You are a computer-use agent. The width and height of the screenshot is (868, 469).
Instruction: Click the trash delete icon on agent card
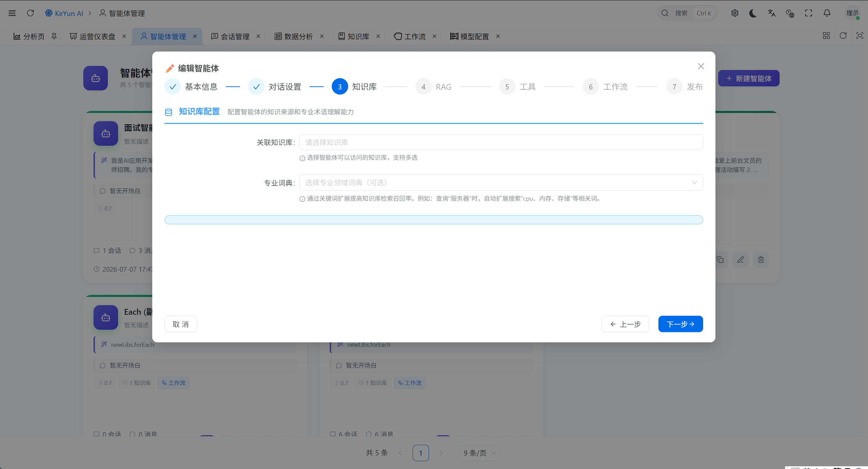761,260
